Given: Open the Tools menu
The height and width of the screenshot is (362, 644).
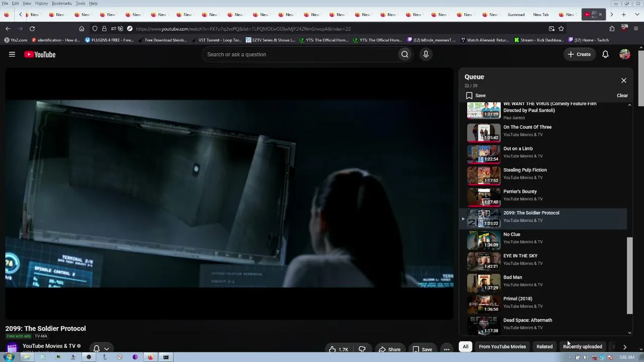Looking at the screenshot, I should click(80, 4).
